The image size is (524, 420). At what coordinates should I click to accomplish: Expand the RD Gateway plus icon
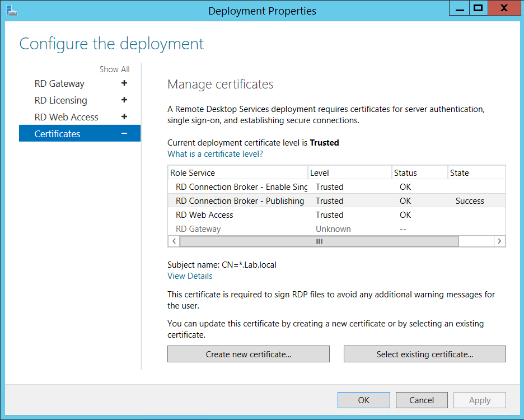click(124, 83)
